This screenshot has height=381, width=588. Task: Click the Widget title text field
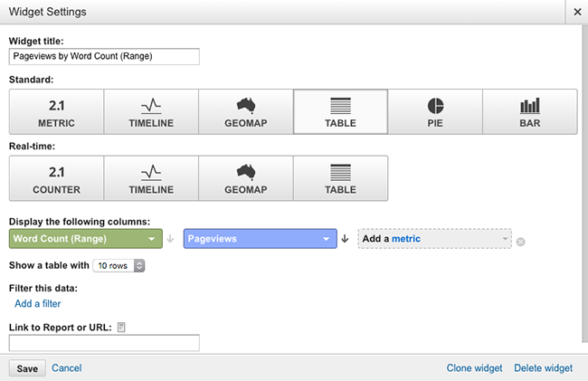[x=104, y=57]
